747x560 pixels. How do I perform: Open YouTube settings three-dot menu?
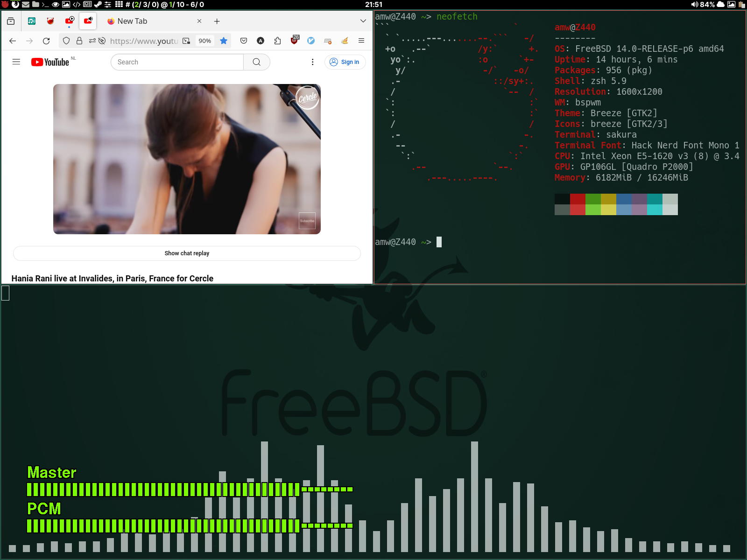(x=313, y=62)
